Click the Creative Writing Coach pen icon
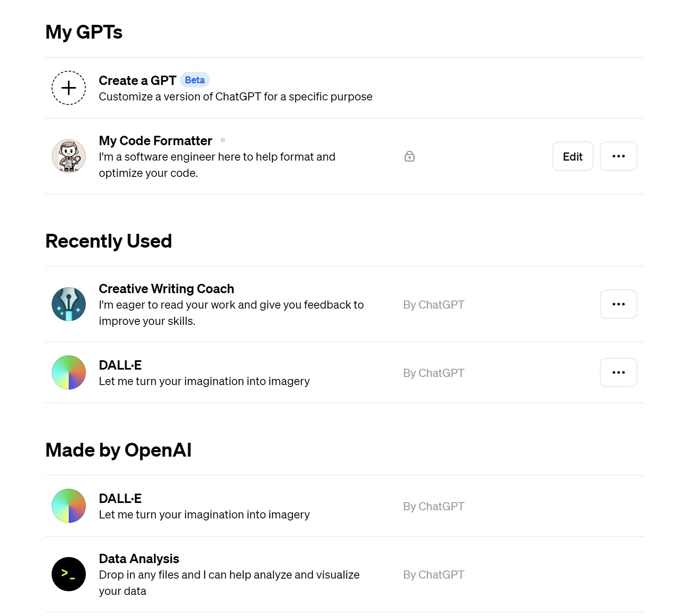The width and height of the screenshot is (674, 616). coord(69,304)
